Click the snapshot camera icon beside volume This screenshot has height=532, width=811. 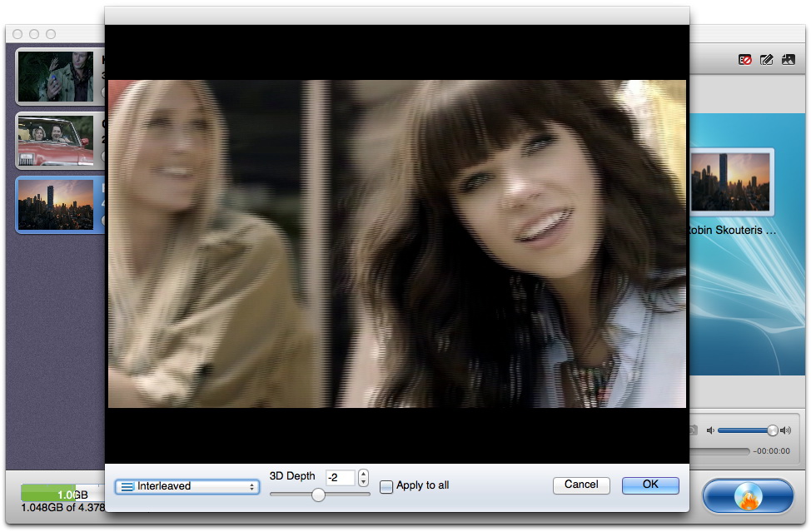(693, 430)
